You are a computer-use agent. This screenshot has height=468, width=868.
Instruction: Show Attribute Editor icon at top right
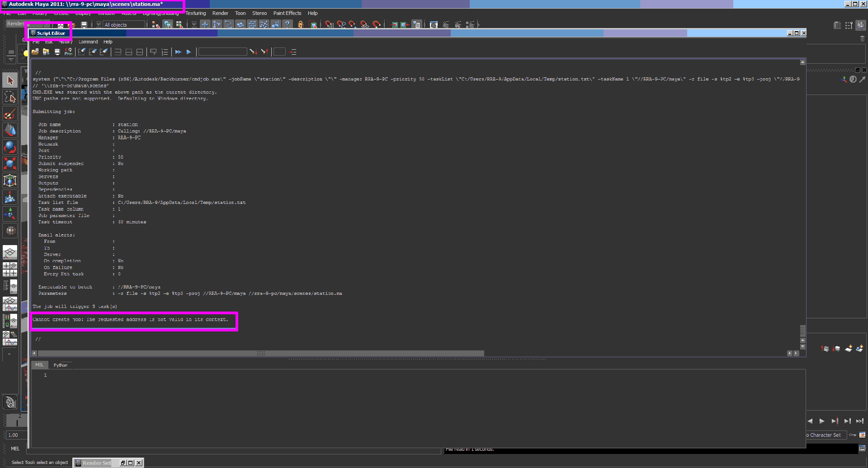tap(837, 25)
